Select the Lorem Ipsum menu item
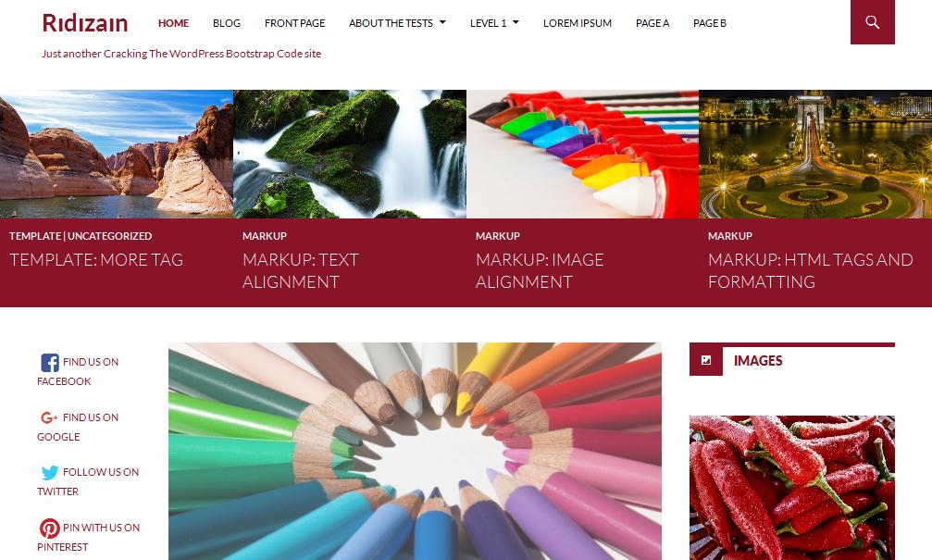The image size is (932, 560). point(578,23)
